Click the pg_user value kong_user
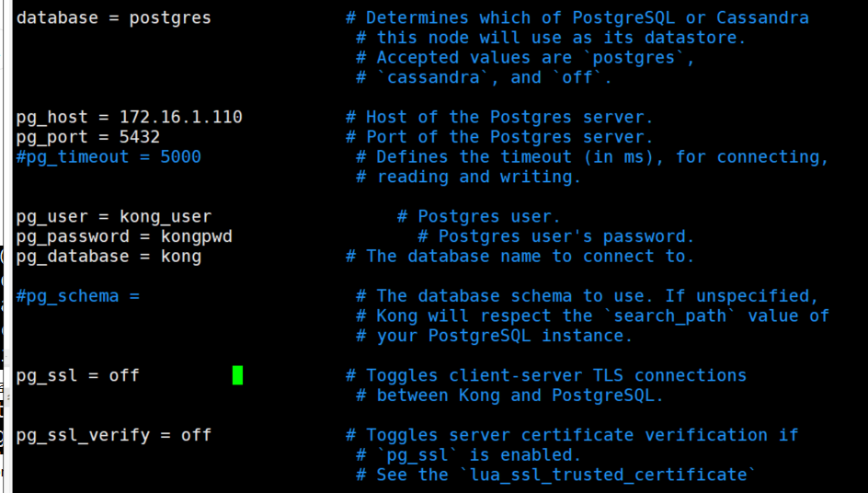Viewport: 868px width, 493px height. [166, 216]
